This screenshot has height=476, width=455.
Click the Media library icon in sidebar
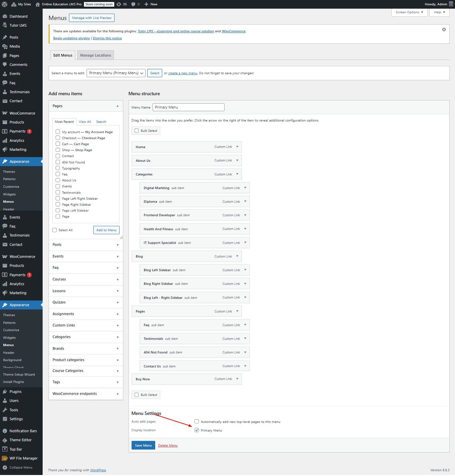pyautogui.click(x=5, y=47)
